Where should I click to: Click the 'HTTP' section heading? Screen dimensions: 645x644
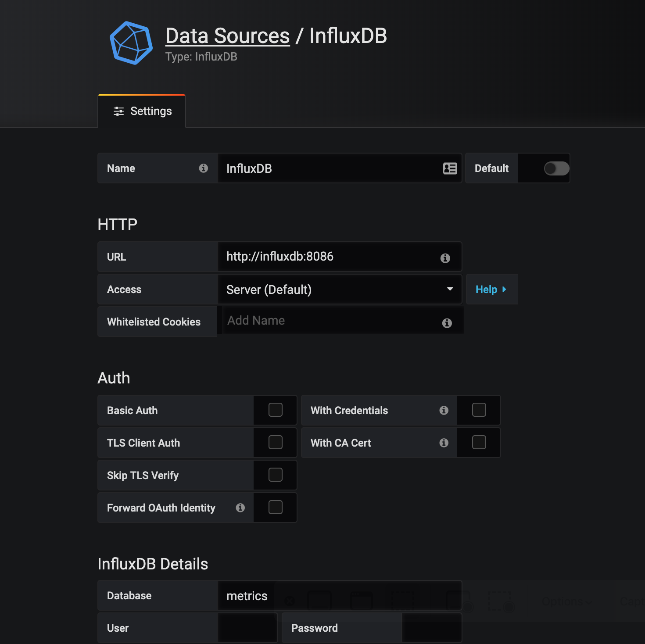pos(117,224)
